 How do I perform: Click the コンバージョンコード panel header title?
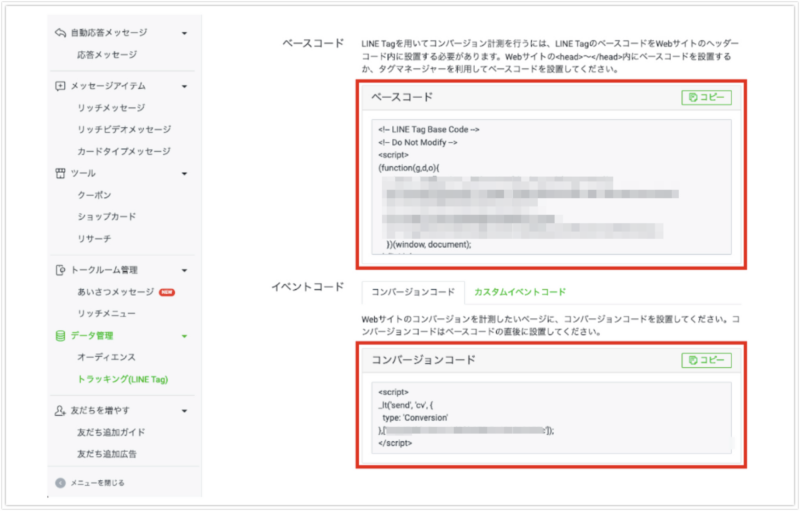click(x=423, y=360)
